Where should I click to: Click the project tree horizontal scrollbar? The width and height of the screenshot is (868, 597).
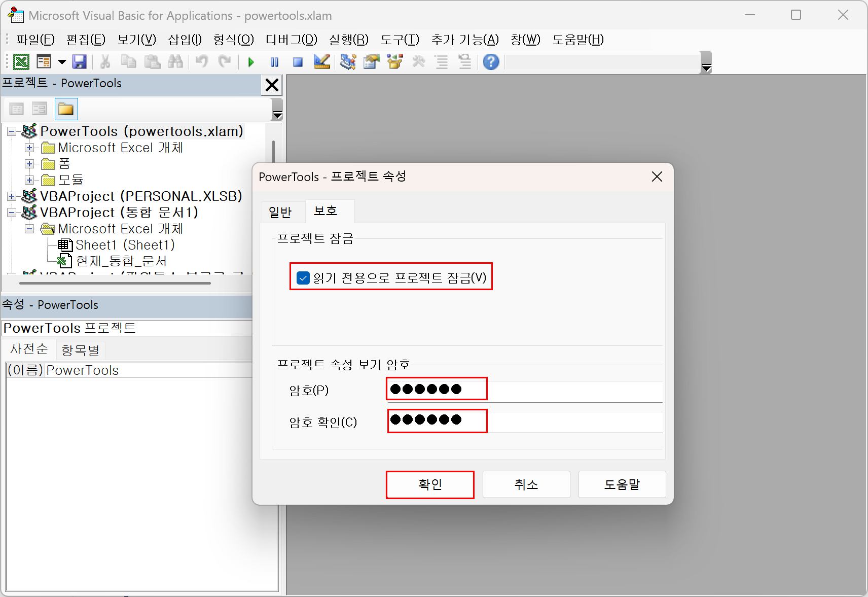click(x=115, y=283)
